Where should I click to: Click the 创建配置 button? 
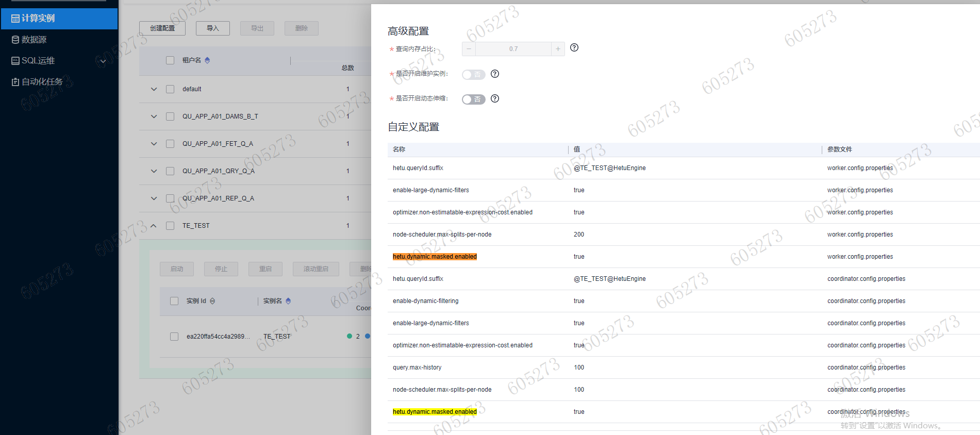pyautogui.click(x=162, y=28)
